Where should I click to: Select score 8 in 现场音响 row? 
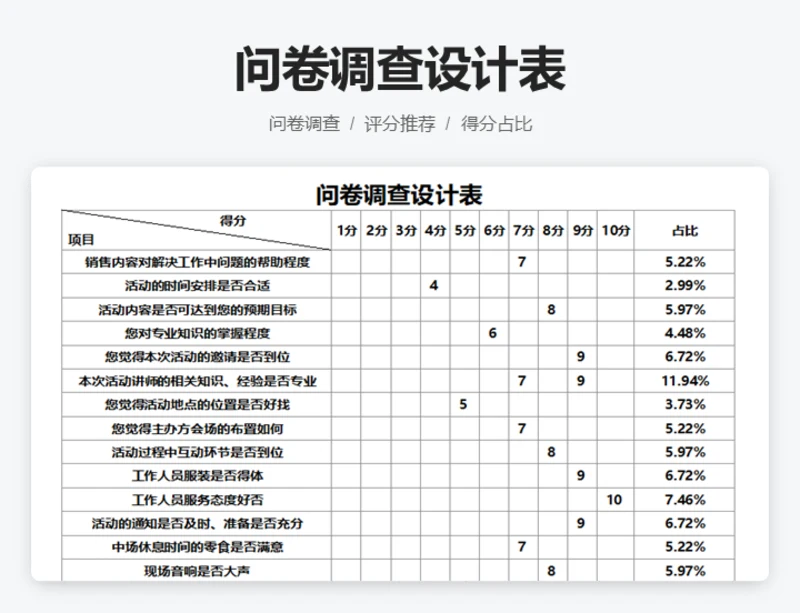point(551,570)
